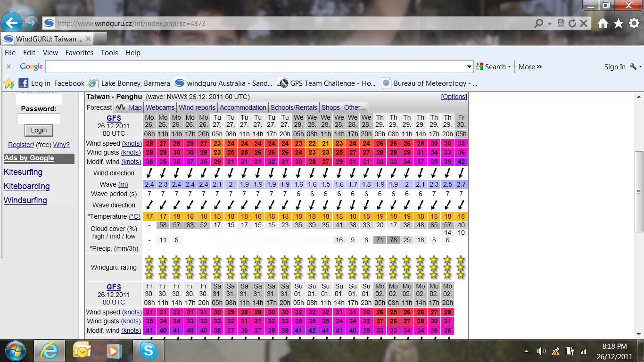Image resolution: width=644 pixels, height=362 pixels.
Task: Switch to the Webcams tab
Action: (160, 107)
